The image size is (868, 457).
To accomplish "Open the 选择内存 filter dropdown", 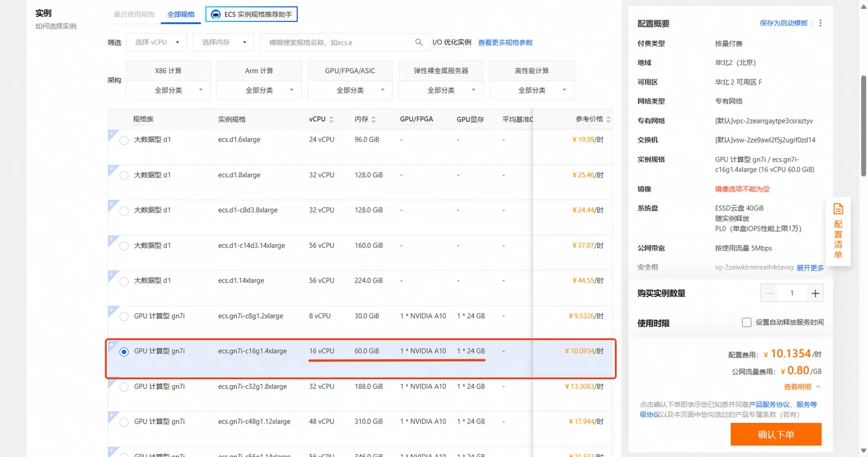I will click(x=223, y=42).
